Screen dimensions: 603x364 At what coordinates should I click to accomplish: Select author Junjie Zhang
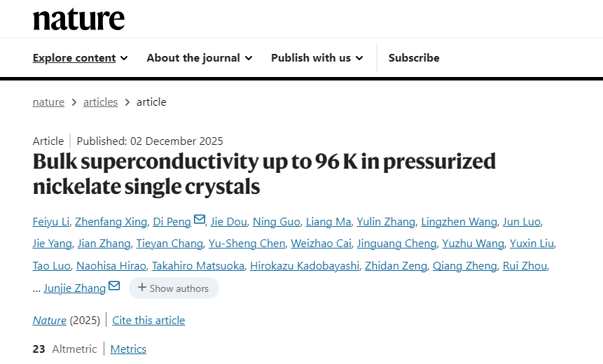pyautogui.click(x=74, y=288)
